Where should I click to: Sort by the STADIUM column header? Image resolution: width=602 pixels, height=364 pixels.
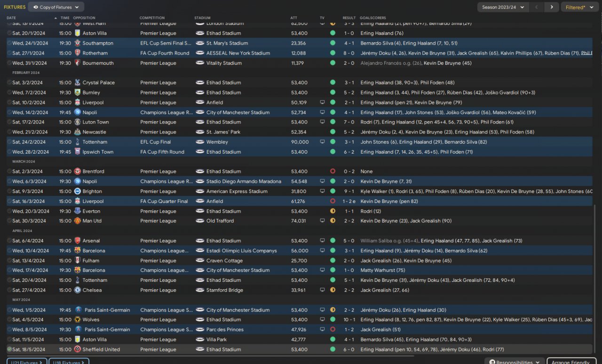tap(202, 18)
